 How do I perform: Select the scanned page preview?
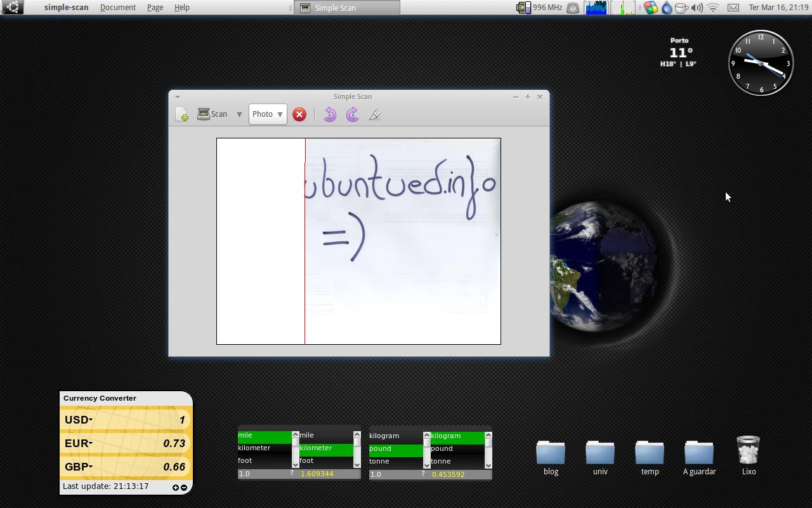point(358,241)
